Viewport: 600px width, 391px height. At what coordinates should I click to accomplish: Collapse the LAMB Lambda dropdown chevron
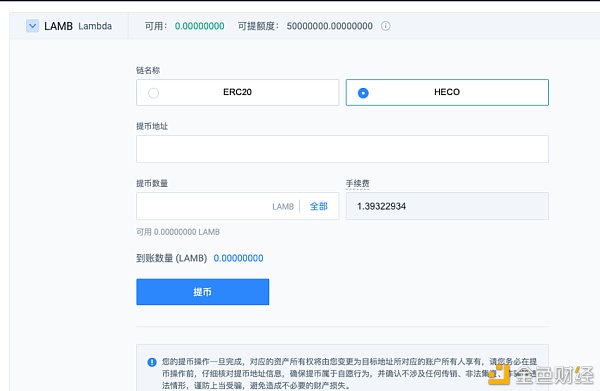[x=33, y=26]
